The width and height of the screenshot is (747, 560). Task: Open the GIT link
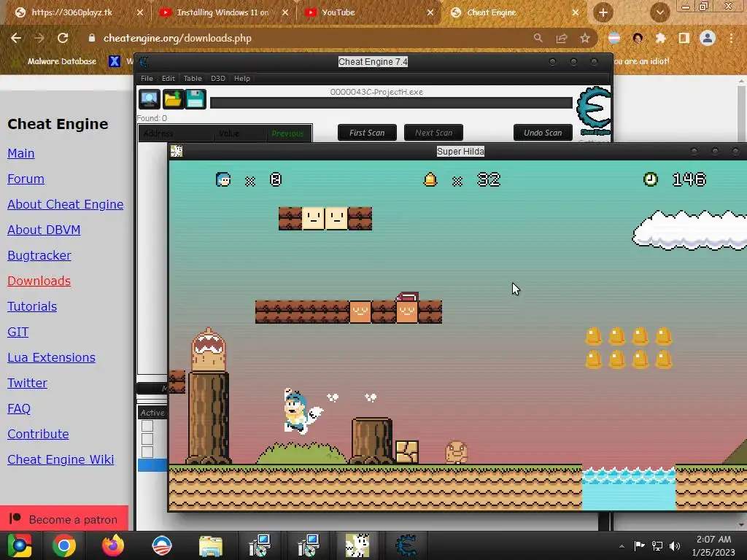(18, 332)
